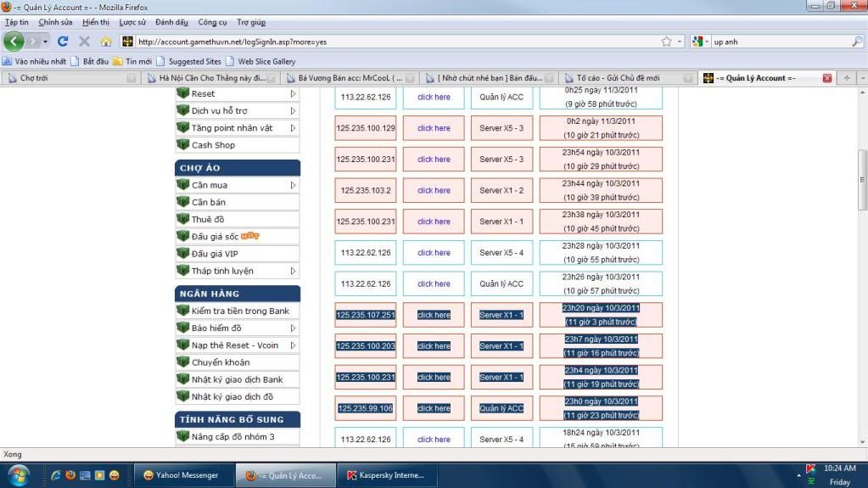The width and height of the screenshot is (868, 488).
Task: Switch to Tố cáo - Gửi Chủ đề mới tab
Action: (x=628, y=78)
